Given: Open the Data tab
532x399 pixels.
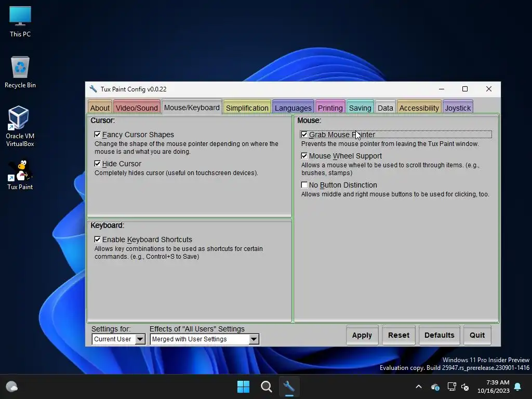Looking at the screenshot, I should pyautogui.click(x=385, y=108).
